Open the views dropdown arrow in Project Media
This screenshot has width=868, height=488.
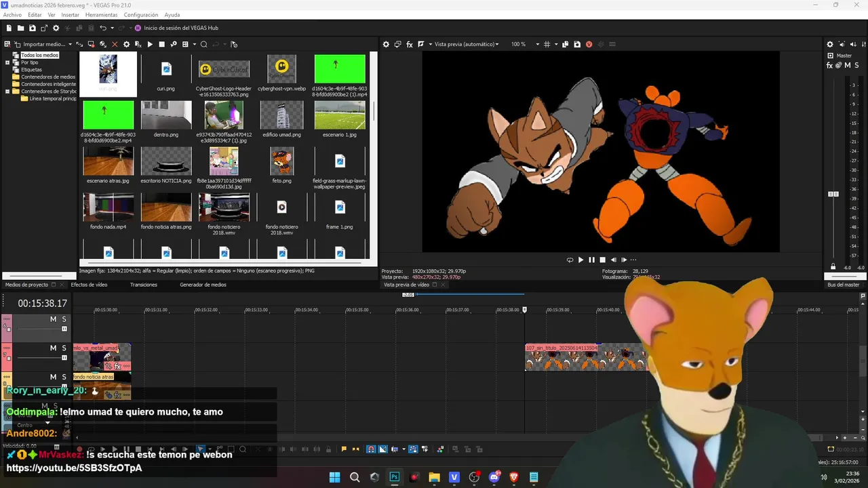[195, 44]
